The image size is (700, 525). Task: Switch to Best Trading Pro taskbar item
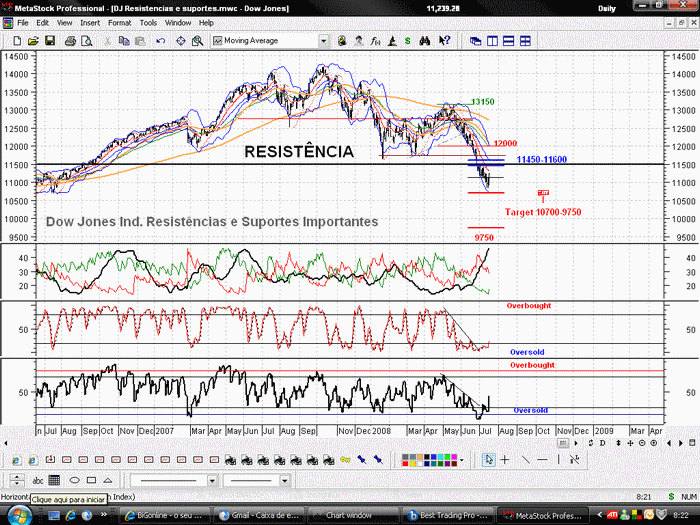[x=448, y=515]
